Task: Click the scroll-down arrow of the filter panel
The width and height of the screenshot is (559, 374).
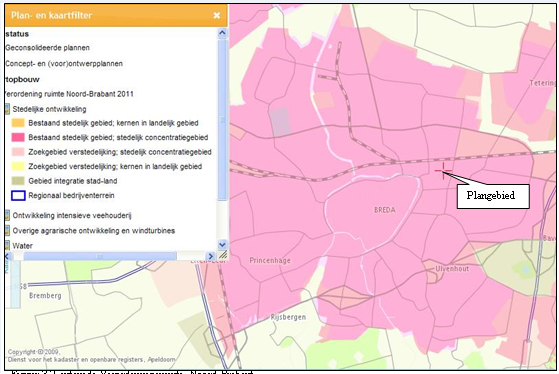Action: click(222, 245)
